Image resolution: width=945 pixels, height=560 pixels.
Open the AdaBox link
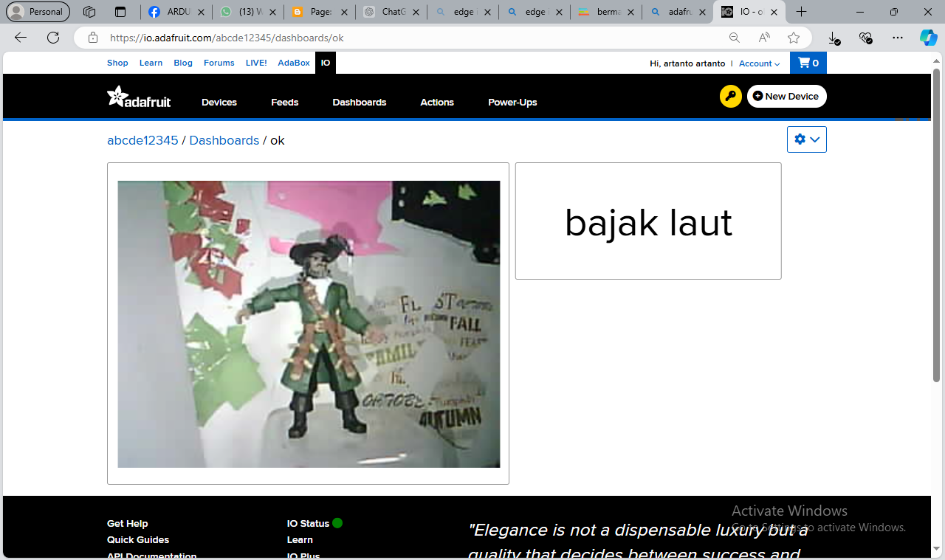tap(294, 63)
